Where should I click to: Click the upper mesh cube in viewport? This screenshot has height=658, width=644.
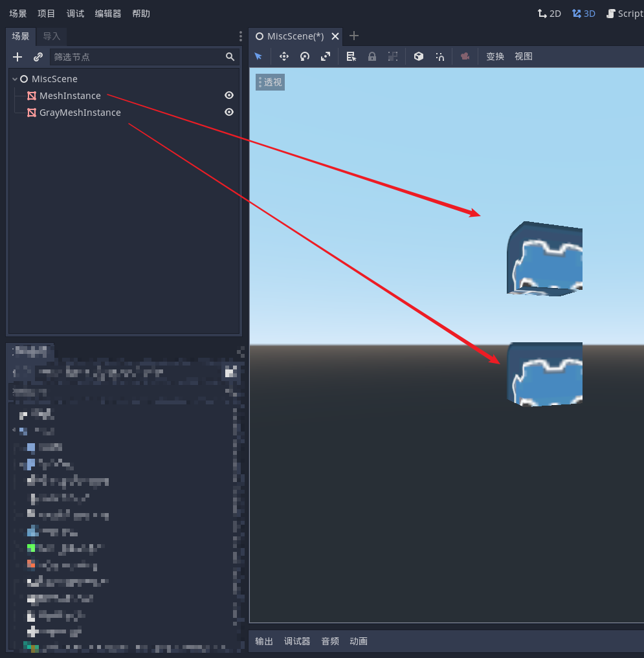(545, 259)
